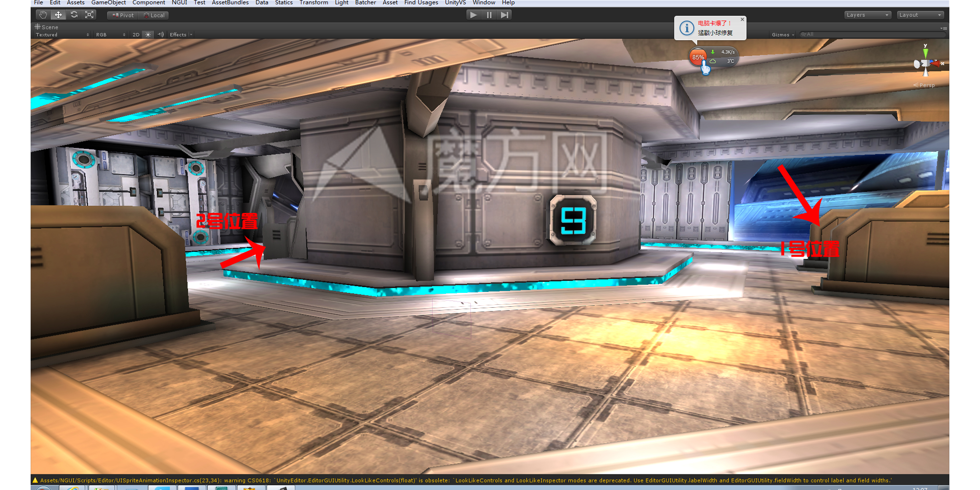Toggle 2D scene view mode
The height and width of the screenshot is (490, 980).
click(136, 35)
